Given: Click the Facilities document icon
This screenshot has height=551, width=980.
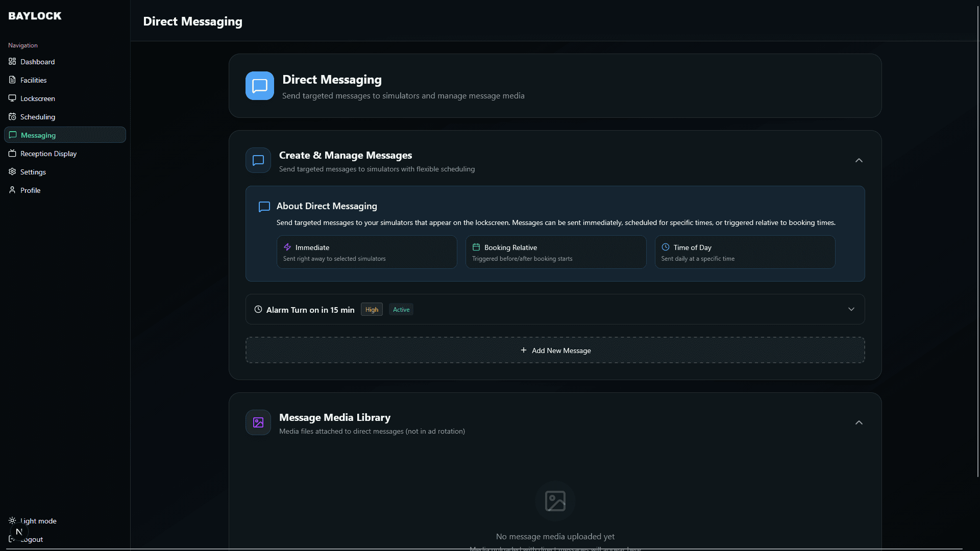Looking at the screenshot, I should [x=12, y=80].
